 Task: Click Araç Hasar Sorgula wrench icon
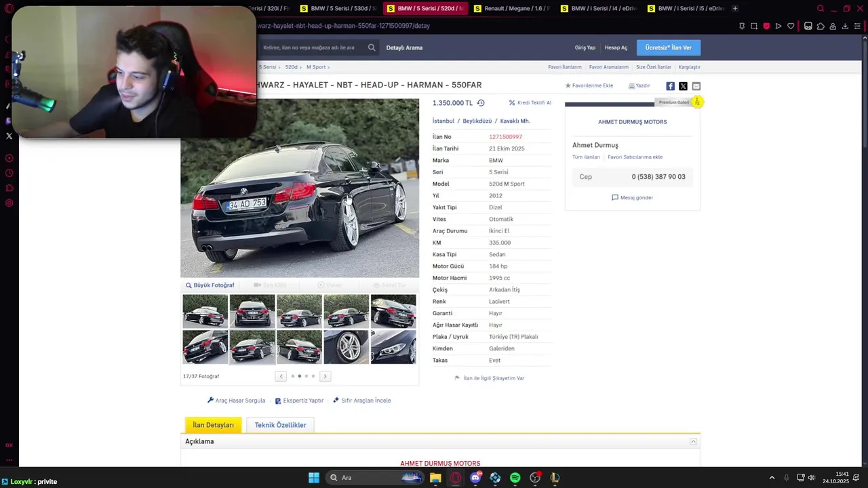[210, 401]
